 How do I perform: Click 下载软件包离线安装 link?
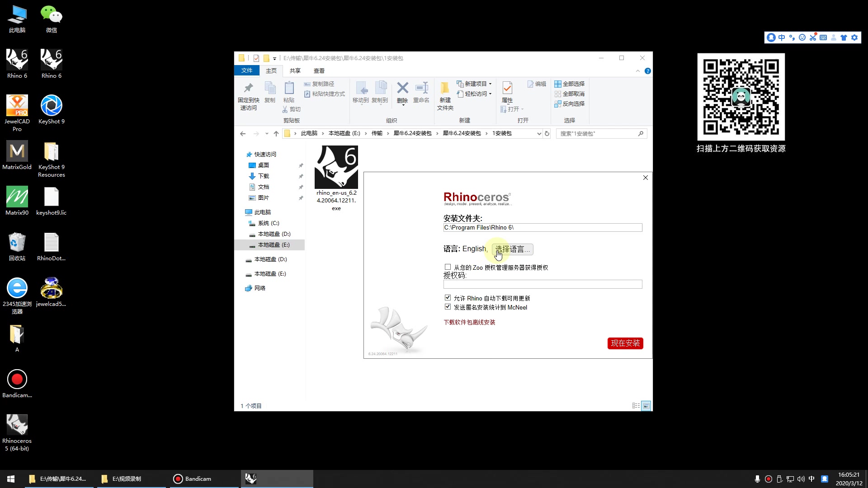(x=469, y=322)
